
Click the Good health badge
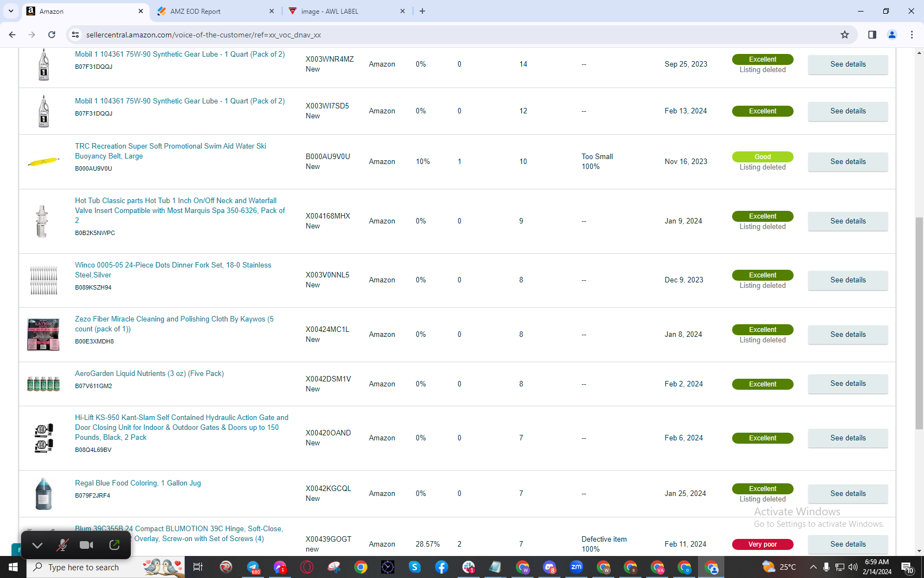[762, 157]
